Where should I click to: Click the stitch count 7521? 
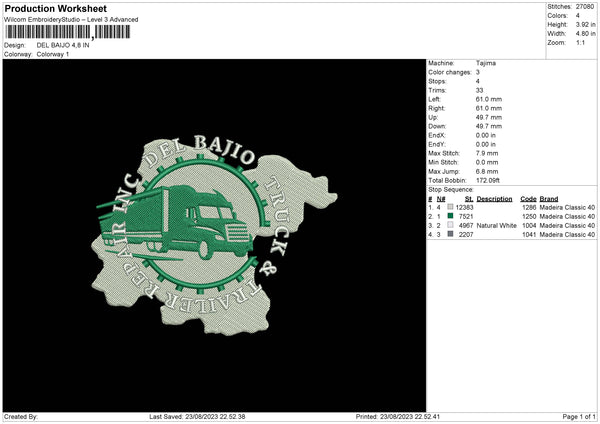466,216
